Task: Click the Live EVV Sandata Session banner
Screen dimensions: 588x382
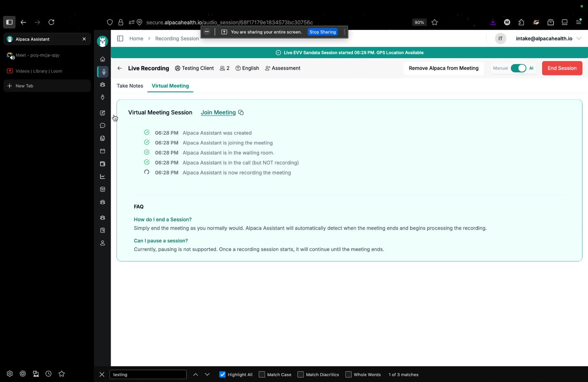Action: 349,53
